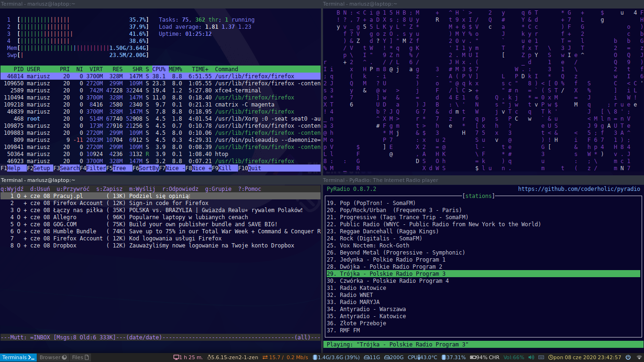Click htop F5 Tree
Viewport: 644px width, 362px height.
tap(116, 168)
